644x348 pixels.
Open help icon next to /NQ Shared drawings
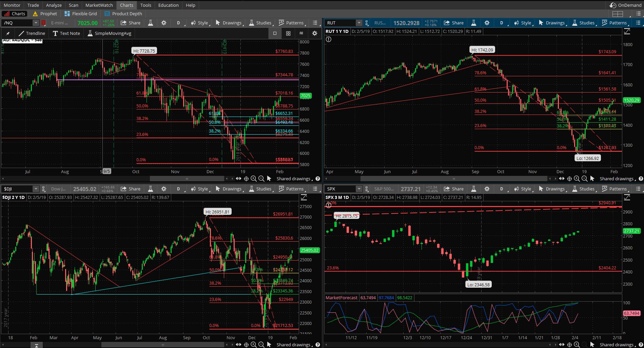pyautogui.click(x=317, y=179)
